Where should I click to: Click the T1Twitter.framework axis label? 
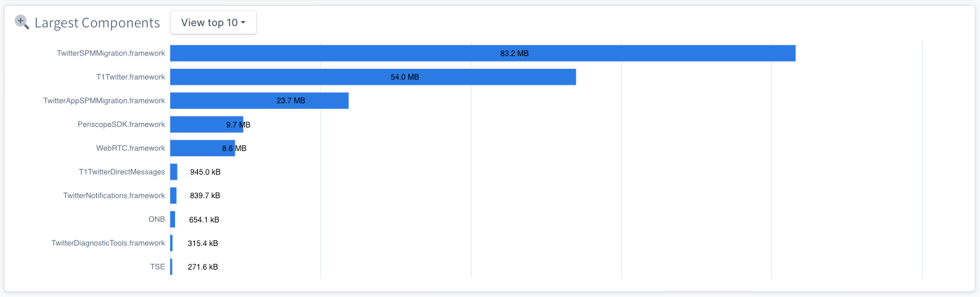pos(130,77)
